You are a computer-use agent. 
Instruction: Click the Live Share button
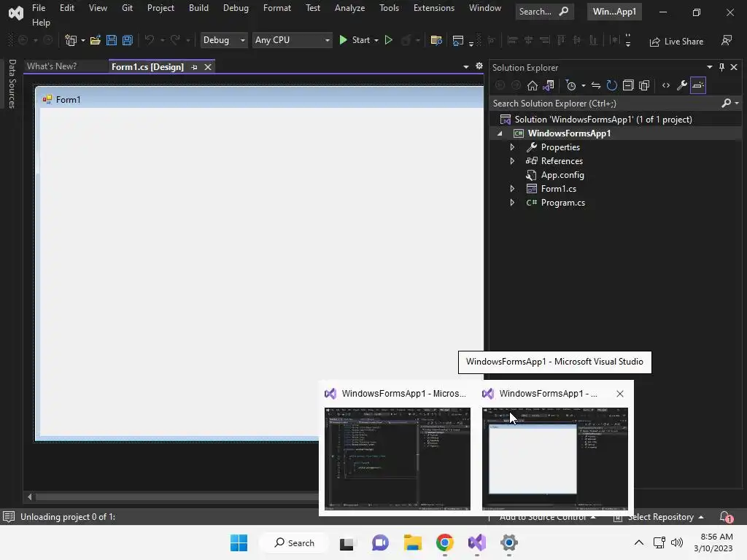tap(676, 42)
